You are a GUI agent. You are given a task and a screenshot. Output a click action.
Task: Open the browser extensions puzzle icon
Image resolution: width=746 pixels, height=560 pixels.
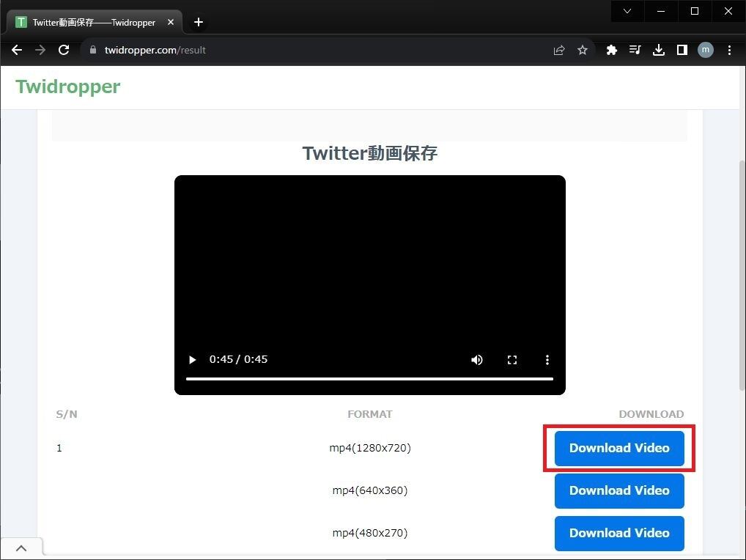tap(611, 50)
